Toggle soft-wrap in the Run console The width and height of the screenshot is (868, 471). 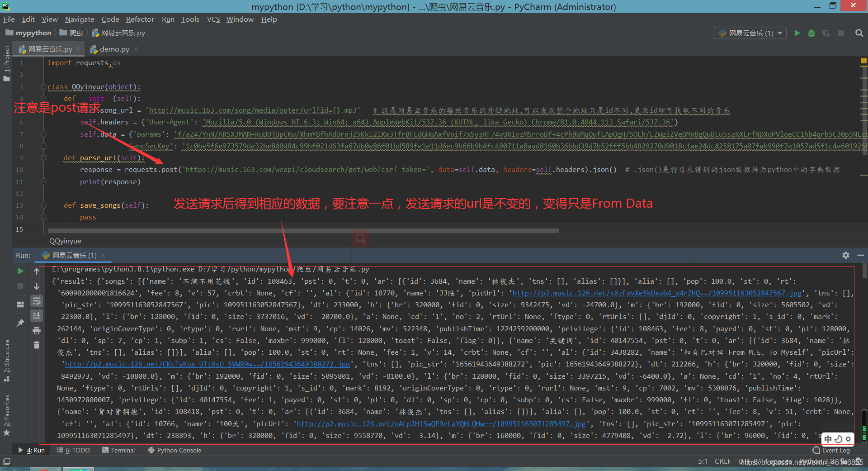pyautogui.click(x=37, y=301)
